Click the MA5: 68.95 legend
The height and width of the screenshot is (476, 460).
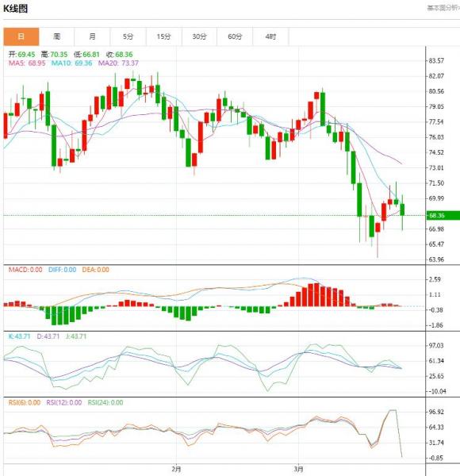[x=27, y=63]
